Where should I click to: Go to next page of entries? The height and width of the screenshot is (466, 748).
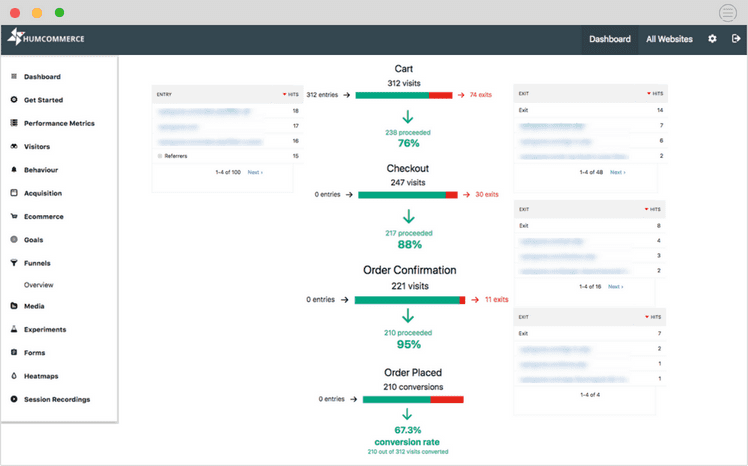pos(255,173)
